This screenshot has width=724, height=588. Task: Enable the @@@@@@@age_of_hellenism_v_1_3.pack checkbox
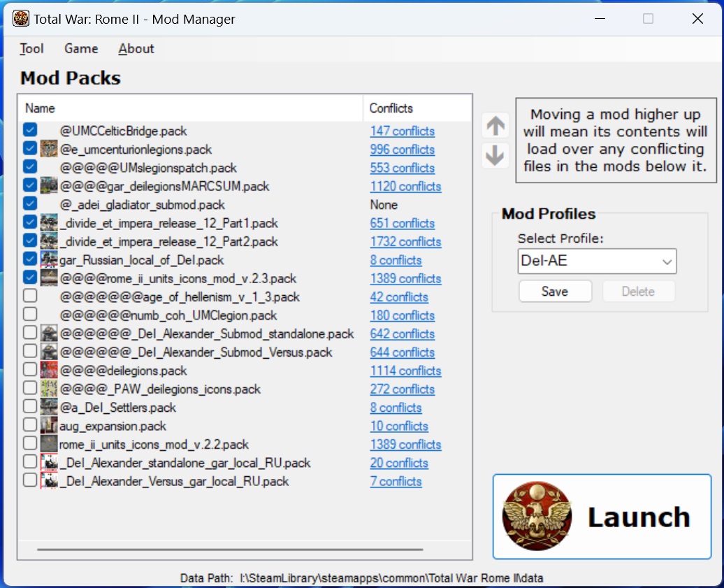coord(30,296)
